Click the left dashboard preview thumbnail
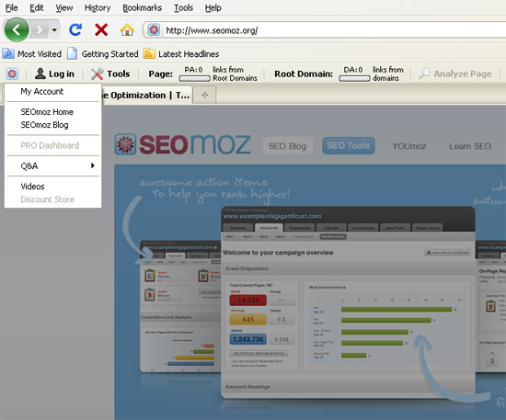Image resolution: width=506 pixels, height=420 pixels. pyautogui.click(x=180, y=306)
